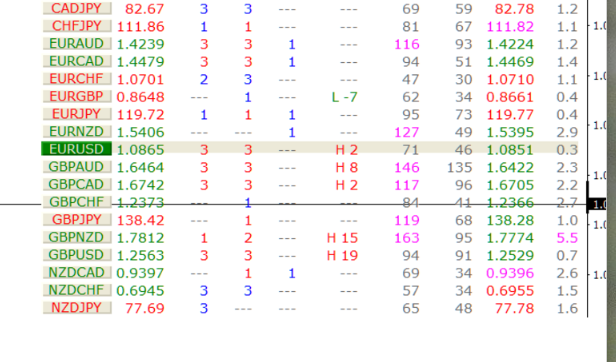616x362 pixels.
Task: Click spread 2.9 in EURNZD row
Action: [567, 132]
